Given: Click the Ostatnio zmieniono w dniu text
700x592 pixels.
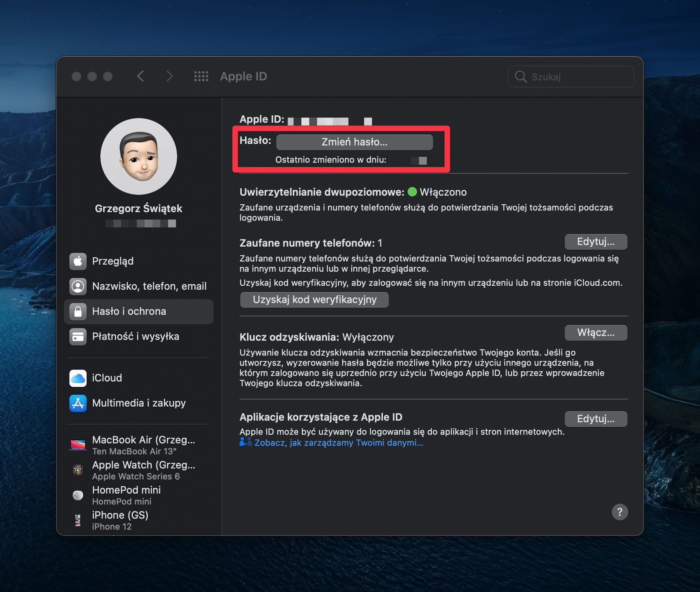Looking at the screenshot, I should pyautogui.click(x=331, y=160).
